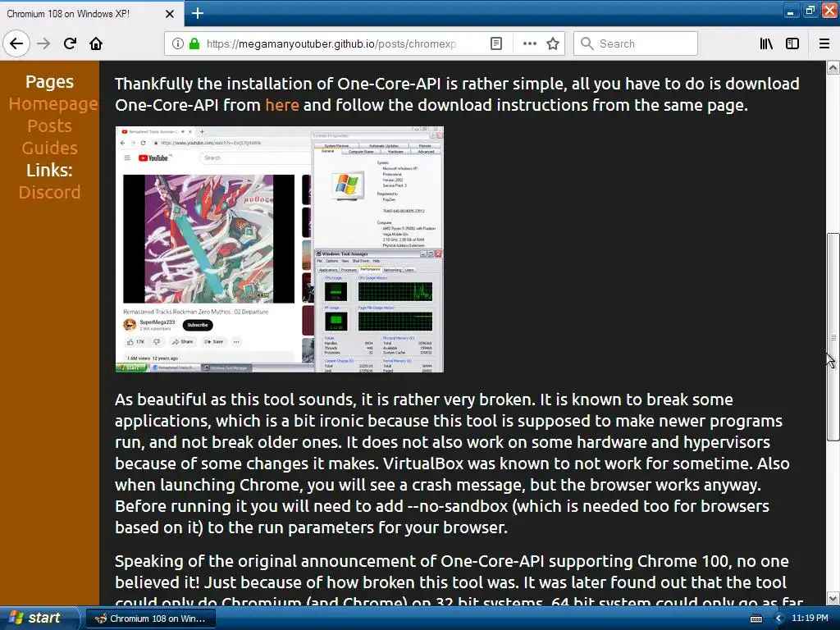Viewport: 840px width, 630px height.
Task: Open the Library icon
Action: click(x=766, y=43)
